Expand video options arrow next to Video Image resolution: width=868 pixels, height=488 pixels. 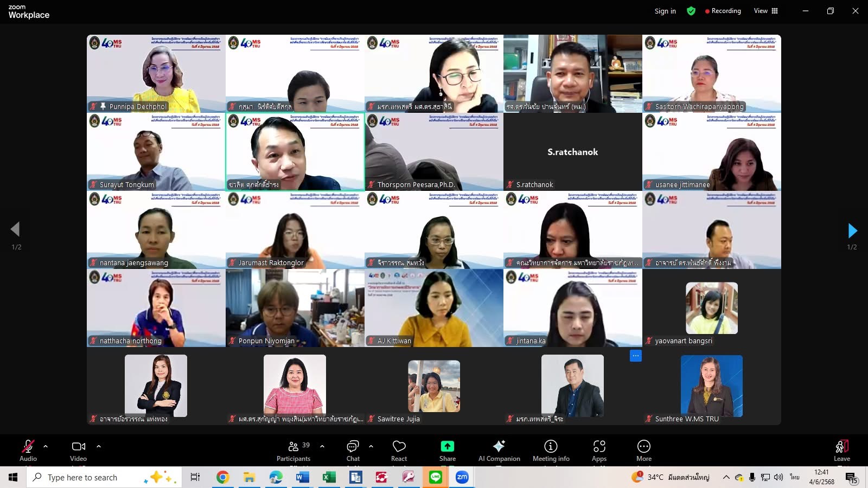(x=99, y=446)
